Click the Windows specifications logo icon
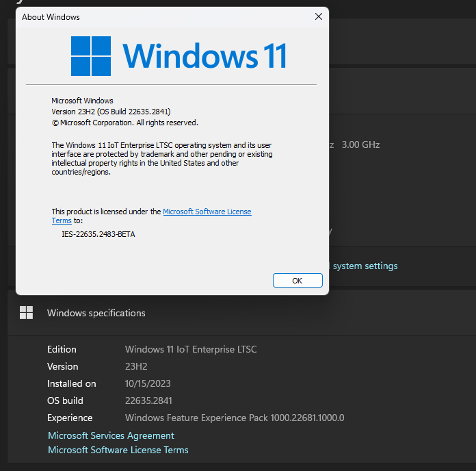Image resolution: width=476 pixels, height=471 pixels. point(26,312)
